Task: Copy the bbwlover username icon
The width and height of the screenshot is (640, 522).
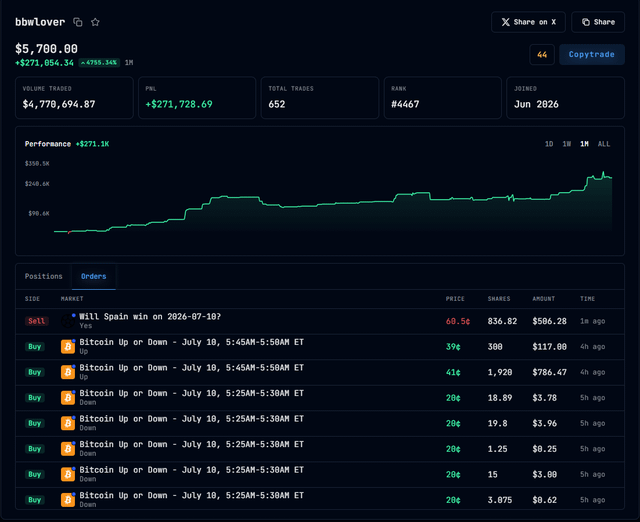Action: click(x=78, y=22)
